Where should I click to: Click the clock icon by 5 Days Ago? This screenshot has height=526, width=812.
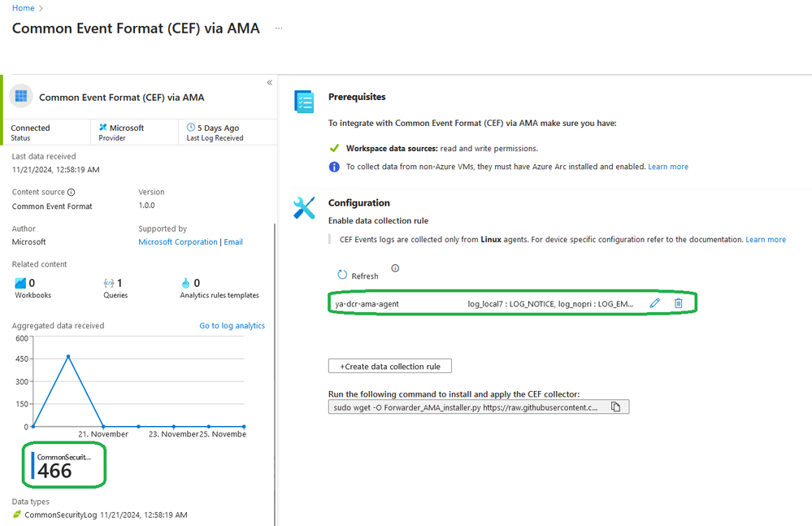tap(190, 128)
